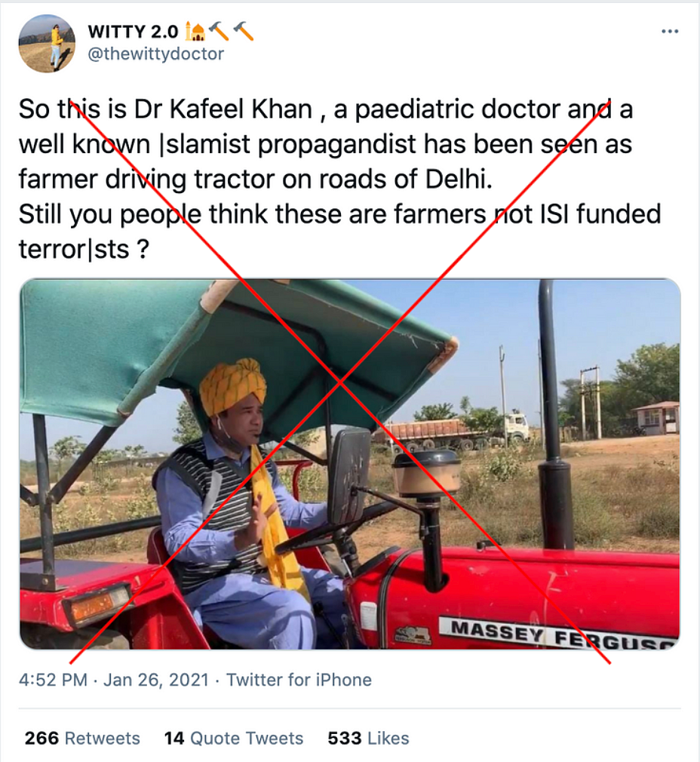This screenshot has height=762, width=700.
Task: Open the 4:52 PM timestamp link
Action: coord(53,679)
